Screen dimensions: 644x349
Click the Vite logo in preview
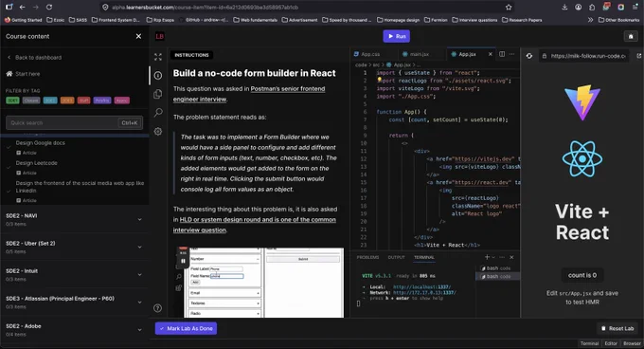582,102
